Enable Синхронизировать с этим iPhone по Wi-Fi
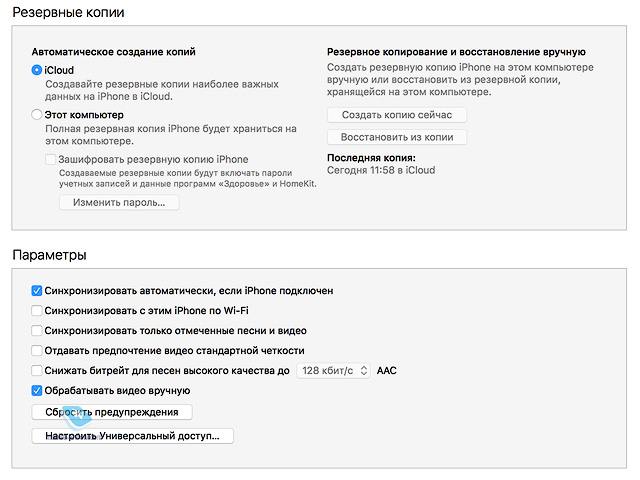The image size is (640, 480). (x=37, y=311)
